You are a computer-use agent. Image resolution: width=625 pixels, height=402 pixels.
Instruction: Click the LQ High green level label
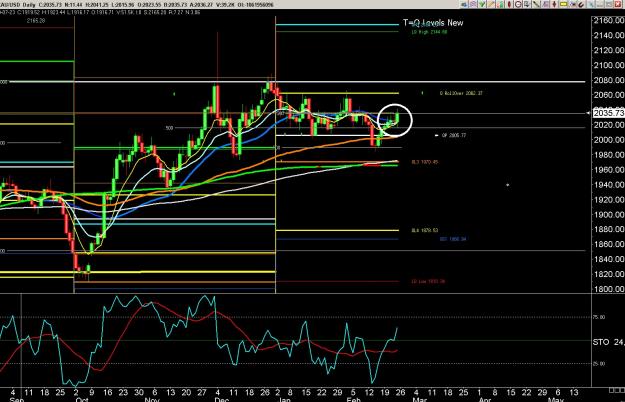click(x=429, y=32)
